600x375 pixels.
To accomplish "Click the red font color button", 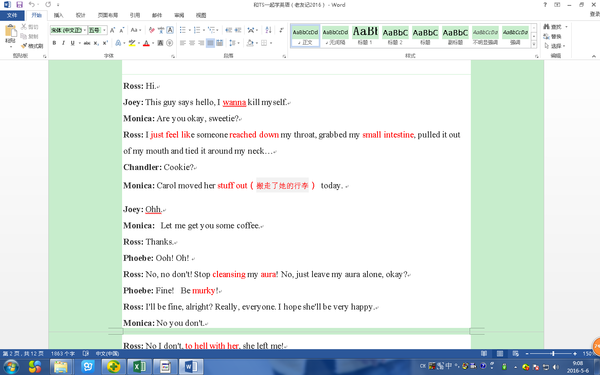I will pyautogui.click(x=146, y=43).
